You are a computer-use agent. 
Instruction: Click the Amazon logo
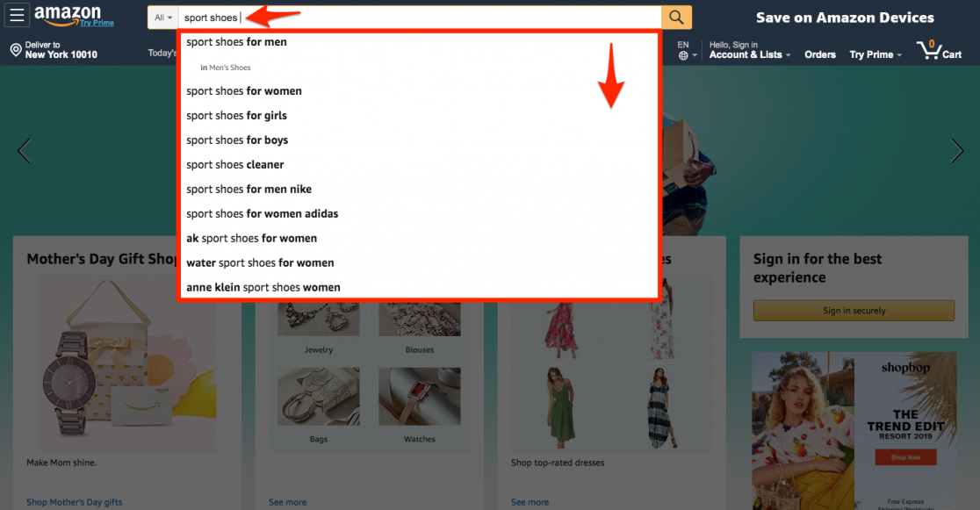(68, 15)
